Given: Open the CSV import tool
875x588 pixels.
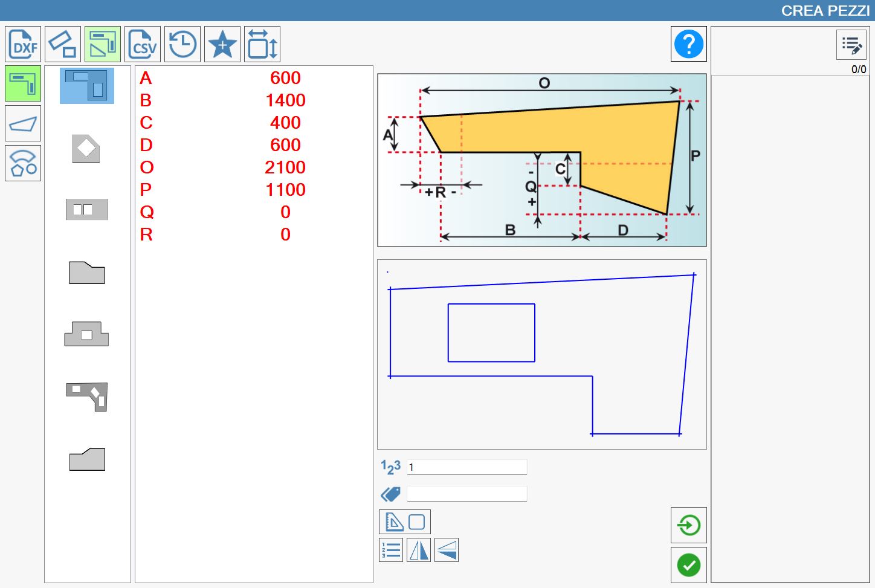Looking at the screenshot, I should coord(143,44).
